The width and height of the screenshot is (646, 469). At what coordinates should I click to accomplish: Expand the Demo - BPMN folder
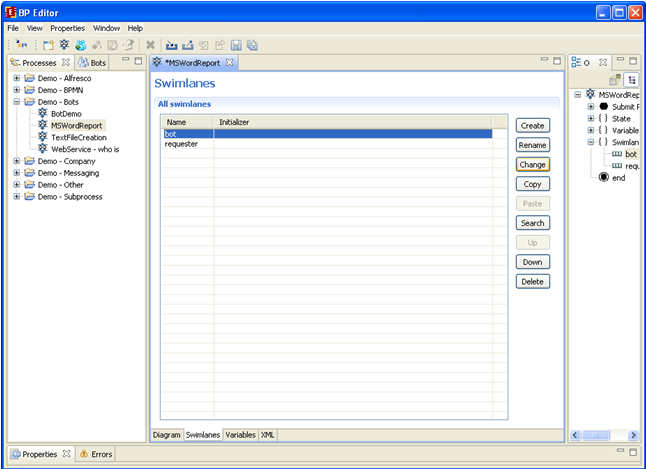pyautogui.click(x=16, y=90)
